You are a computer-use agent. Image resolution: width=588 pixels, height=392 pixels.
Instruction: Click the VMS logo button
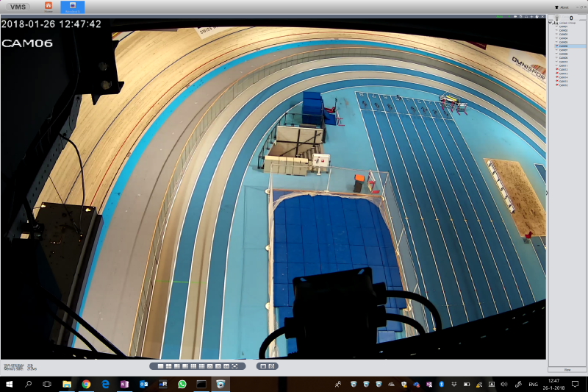click(19, 7)
